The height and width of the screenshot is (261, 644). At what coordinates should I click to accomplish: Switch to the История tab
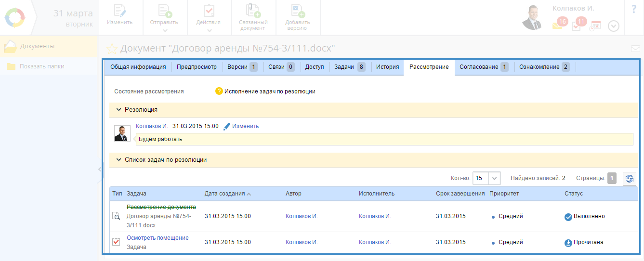point(387,67)
